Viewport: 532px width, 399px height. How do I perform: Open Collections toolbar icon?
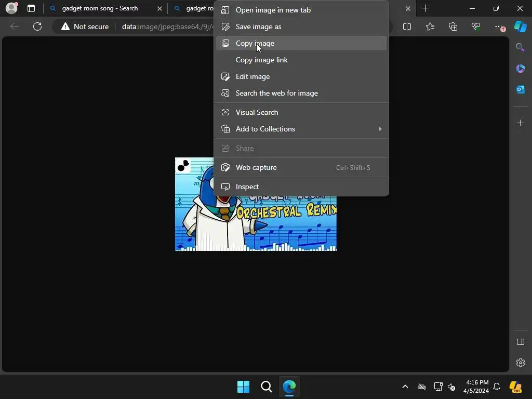pyautogui.click(x=453, y=26)
